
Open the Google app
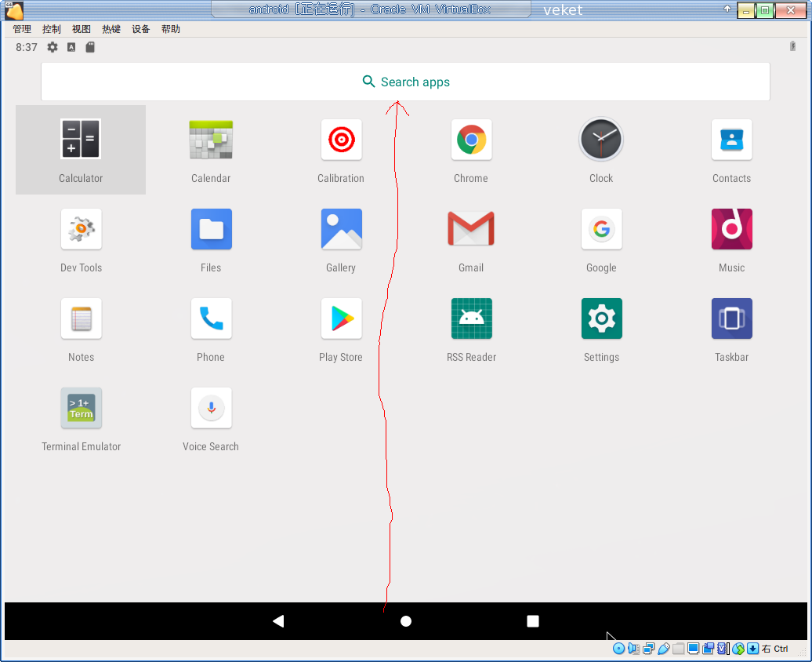(600, 239)
